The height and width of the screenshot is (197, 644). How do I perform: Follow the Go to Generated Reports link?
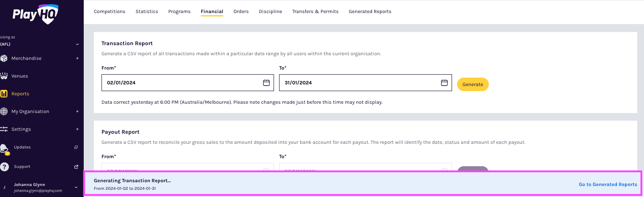(608, 184)
